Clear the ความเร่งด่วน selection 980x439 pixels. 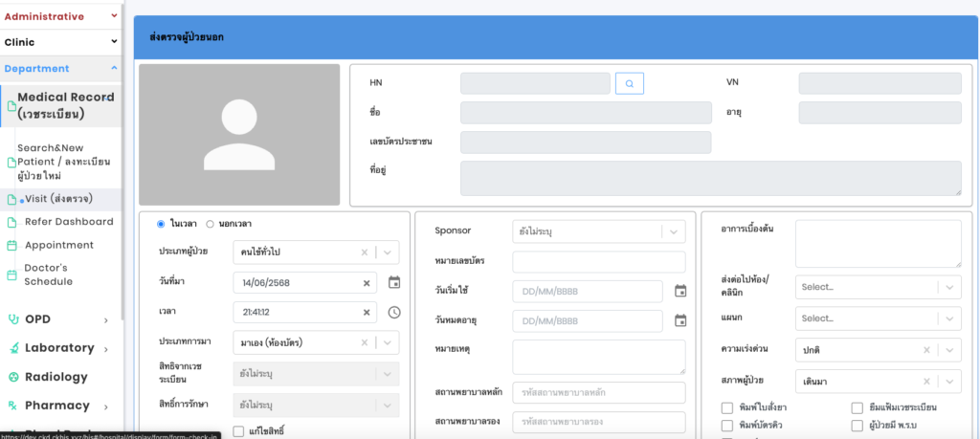point(926,349)
